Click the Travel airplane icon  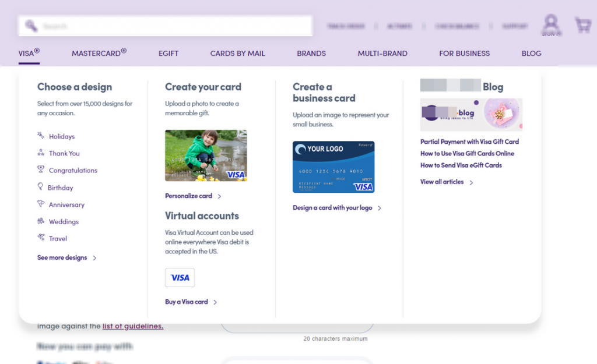(41, 238)
